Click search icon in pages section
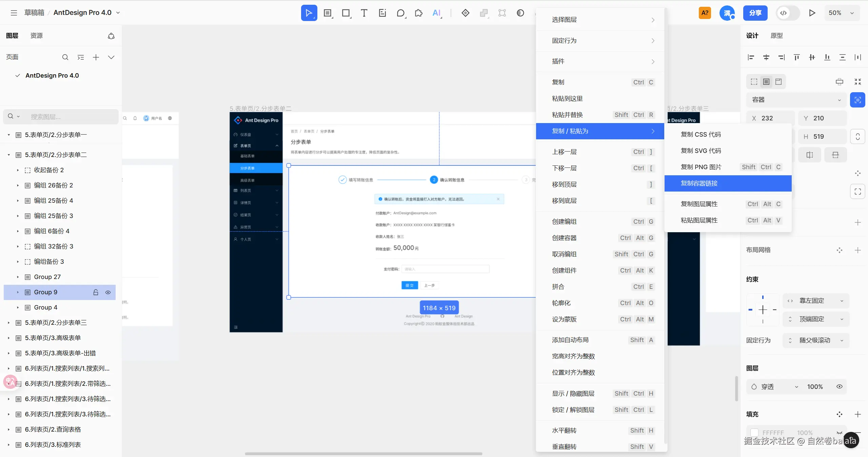 pyautogui.click(x=65, y=57)
